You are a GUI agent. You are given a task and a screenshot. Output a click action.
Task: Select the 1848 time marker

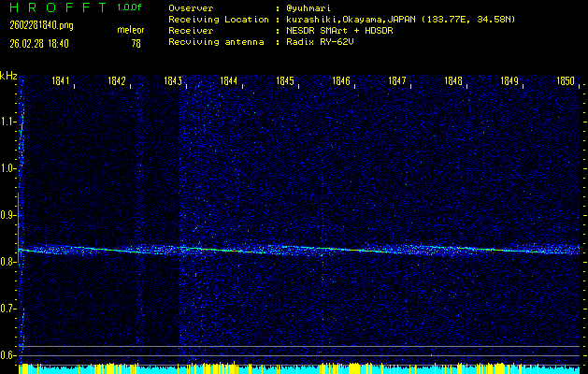coord(453,81)
